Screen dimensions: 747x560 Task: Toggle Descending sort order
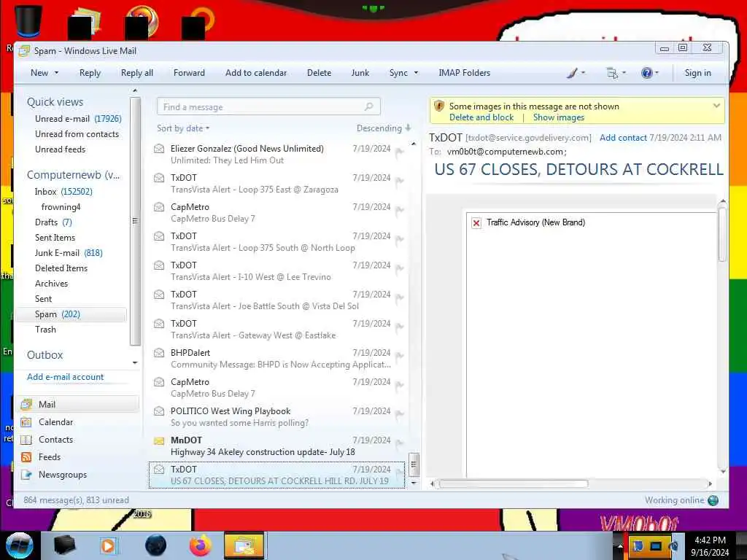point(384,128)
